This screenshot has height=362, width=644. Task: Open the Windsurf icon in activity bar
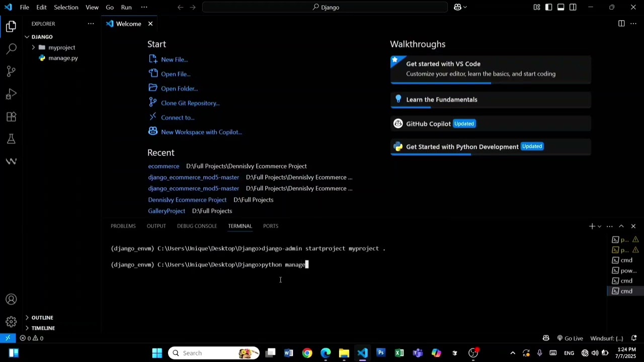pyautogui.click(x=11, y=161)
